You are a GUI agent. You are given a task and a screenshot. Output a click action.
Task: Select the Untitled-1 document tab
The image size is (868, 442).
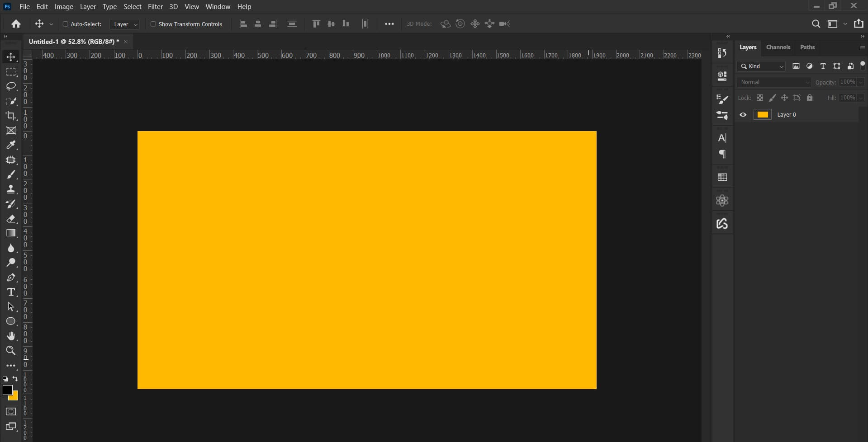coord(74,42)
